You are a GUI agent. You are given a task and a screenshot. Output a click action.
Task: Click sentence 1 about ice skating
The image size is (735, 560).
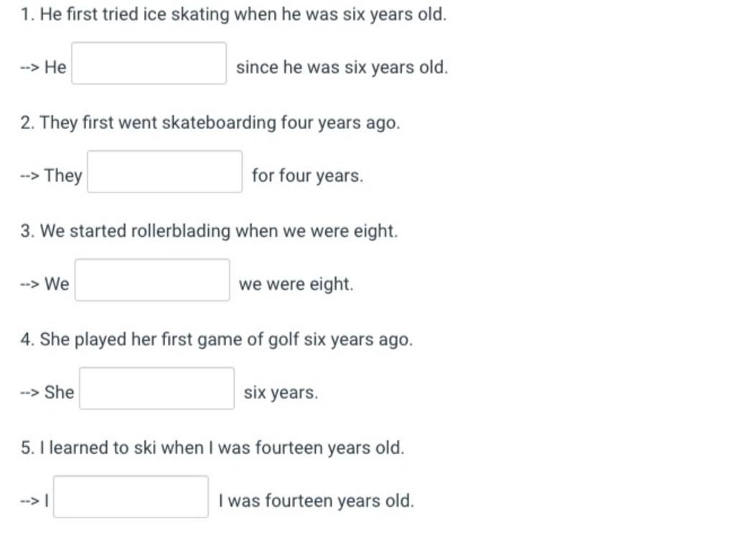[x=233, y=14]
